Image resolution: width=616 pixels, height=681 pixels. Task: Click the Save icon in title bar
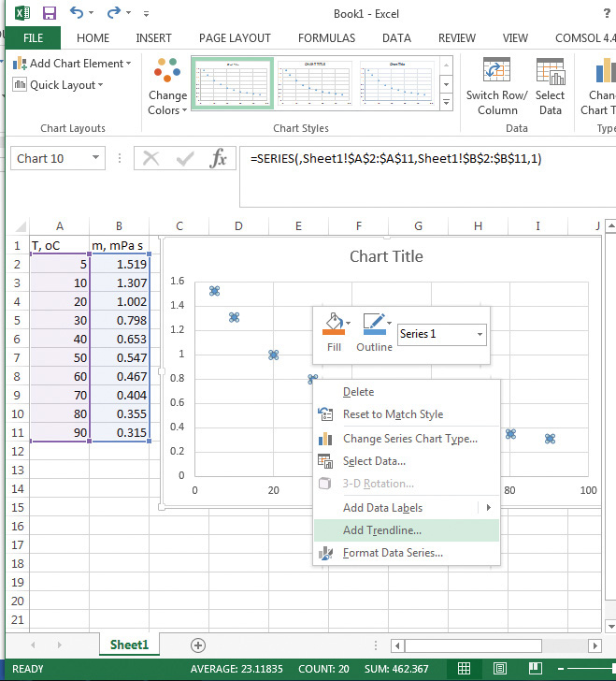pyautogui.click(x=49, y=14)
